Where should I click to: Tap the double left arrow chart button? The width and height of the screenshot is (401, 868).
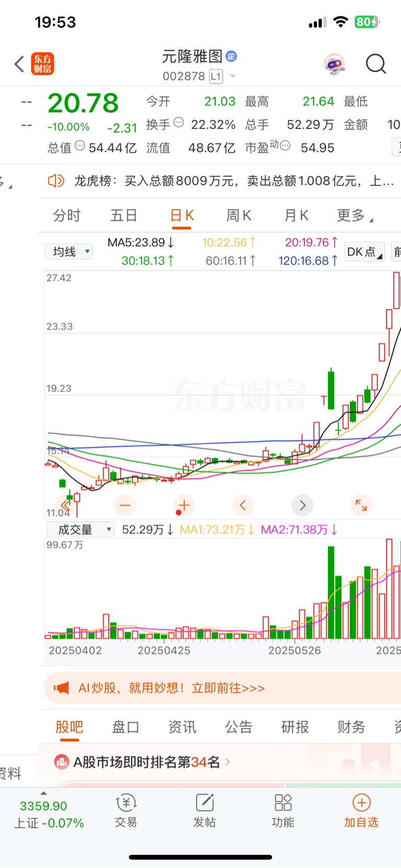click(x=65, y=505)
